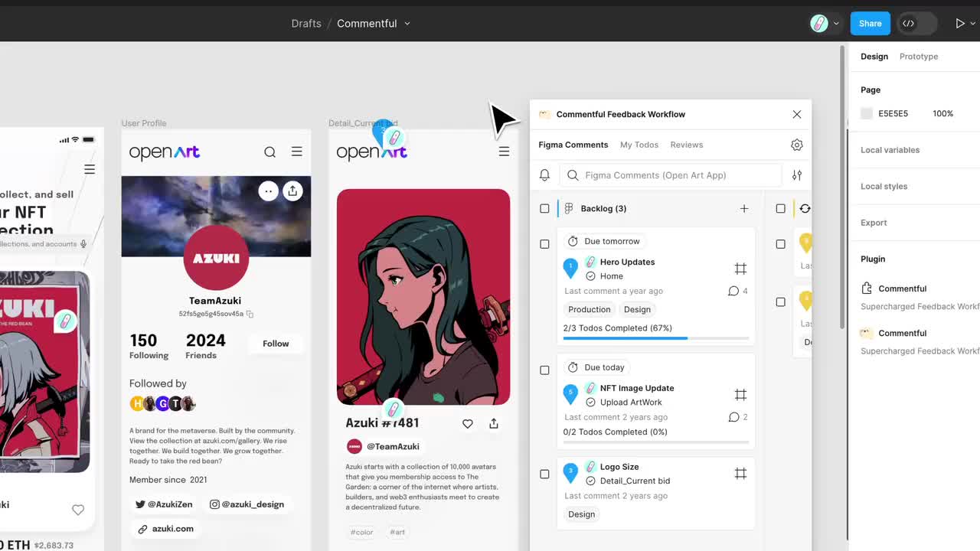This screenshot has height=551, width=980.
Task: Click the share icon beside Azuki #7481
Action: (x=494, y=423)
